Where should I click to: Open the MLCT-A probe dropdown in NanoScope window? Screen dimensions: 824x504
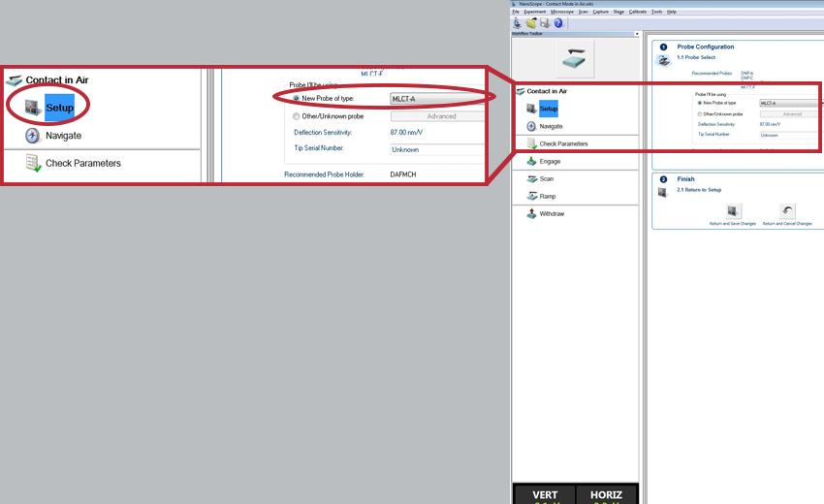pyautogui.click(x=790, y=103)
